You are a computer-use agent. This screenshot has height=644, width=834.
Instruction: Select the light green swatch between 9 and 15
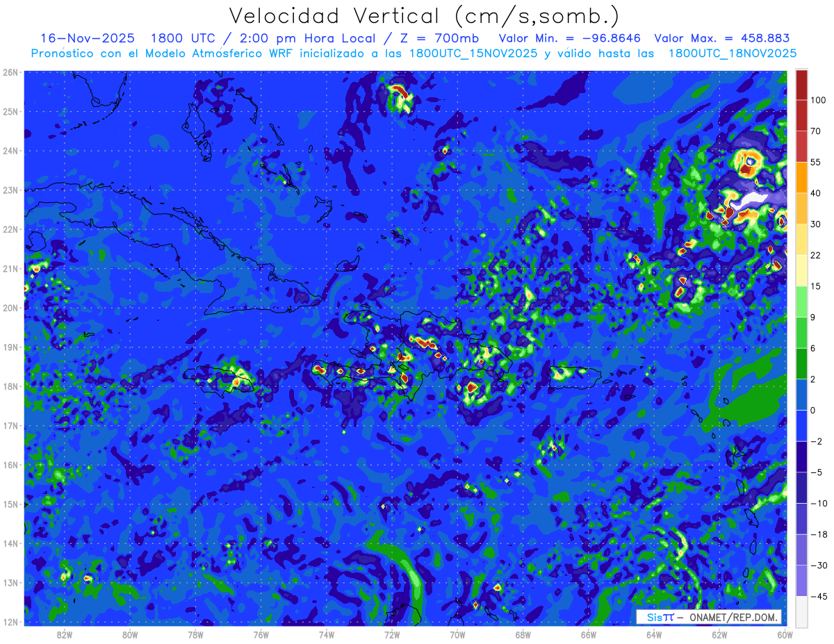pos(801,301)
